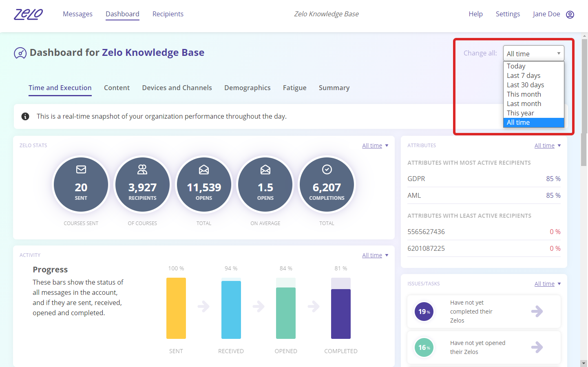Open the Summary tab
The height and width of the screenshot is (367, 588).
pyautogui.click(x=334, y=88)
